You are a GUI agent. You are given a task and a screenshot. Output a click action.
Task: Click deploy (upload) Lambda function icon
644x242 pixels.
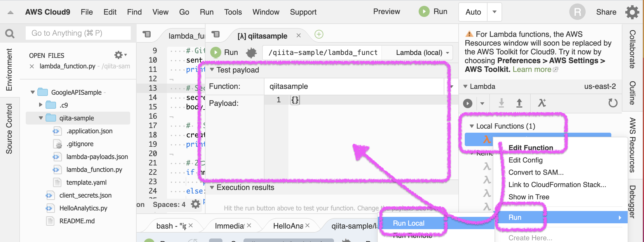pyautogui.click(x=519, y=103)
